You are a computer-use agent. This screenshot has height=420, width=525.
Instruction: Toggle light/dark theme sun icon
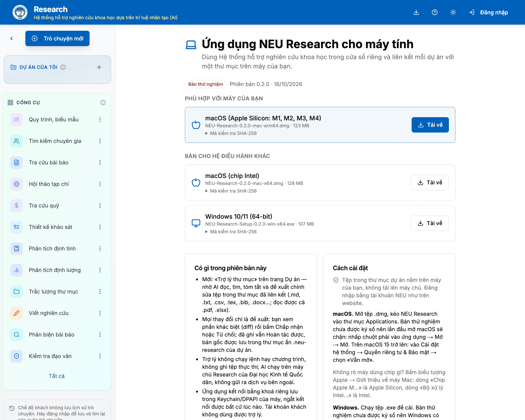point(453,12)
